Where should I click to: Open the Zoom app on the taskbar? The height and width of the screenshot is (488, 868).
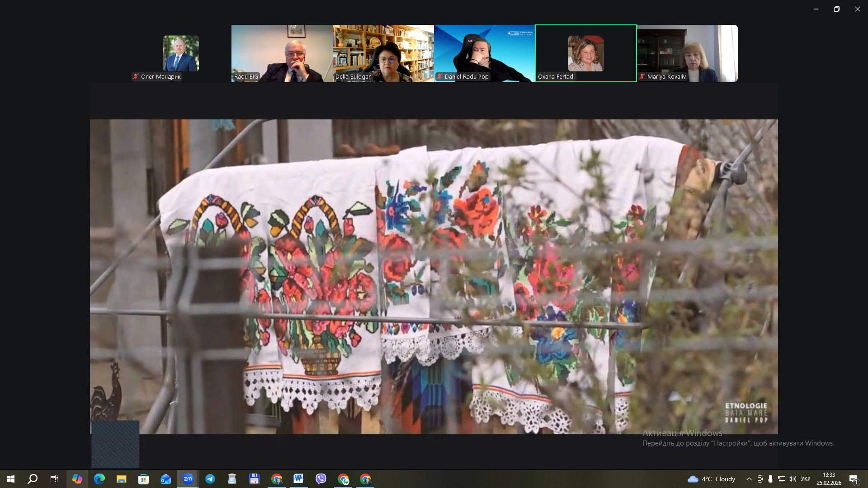click(188, 479)
